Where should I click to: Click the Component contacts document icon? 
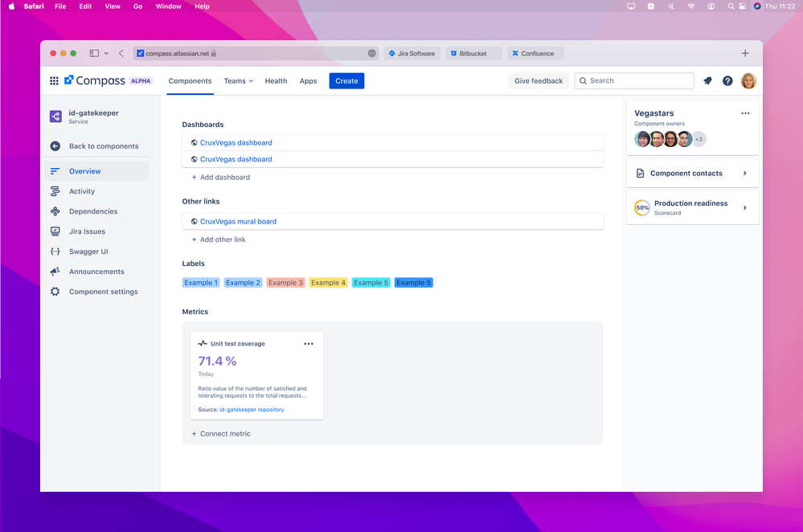(640, 173)
